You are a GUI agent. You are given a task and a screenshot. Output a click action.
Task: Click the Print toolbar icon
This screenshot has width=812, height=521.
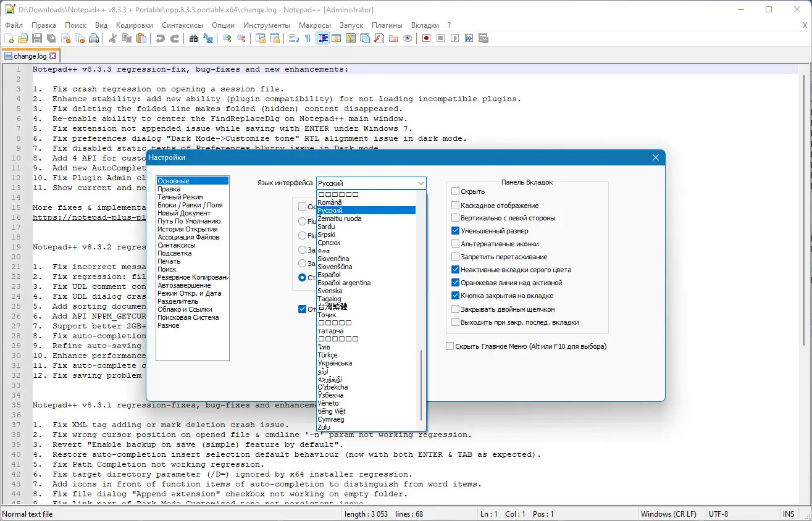pos(94,38)
